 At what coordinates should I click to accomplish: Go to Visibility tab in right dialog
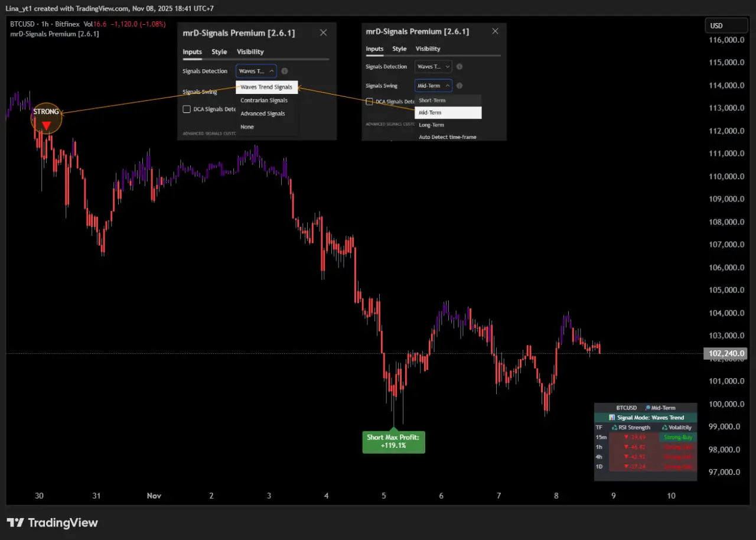(428, 49)
